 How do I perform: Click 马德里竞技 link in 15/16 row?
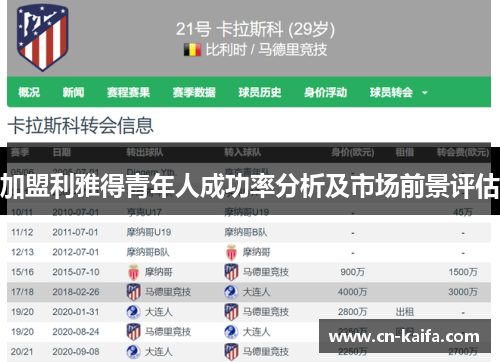coord(266,272)
